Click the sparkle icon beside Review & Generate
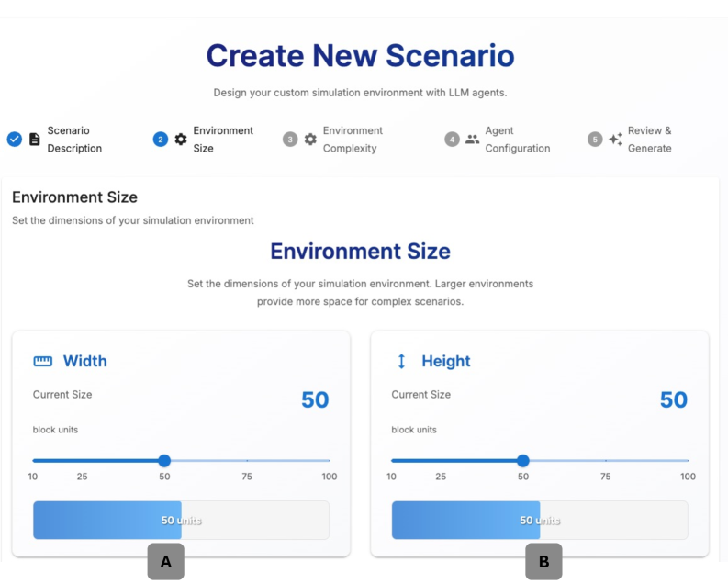The width and height of the screenshot is (728, 584). [x=615, y=140]
